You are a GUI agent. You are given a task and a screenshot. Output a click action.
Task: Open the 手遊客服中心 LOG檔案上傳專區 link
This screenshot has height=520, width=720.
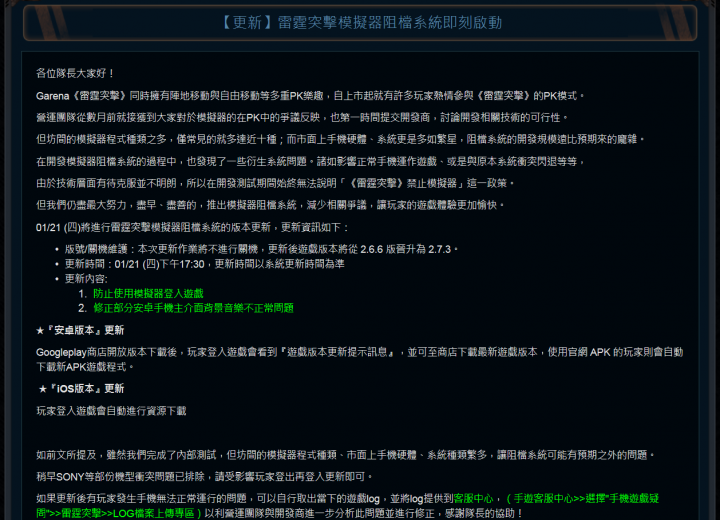pyautogui.click(x=348, y=506)
